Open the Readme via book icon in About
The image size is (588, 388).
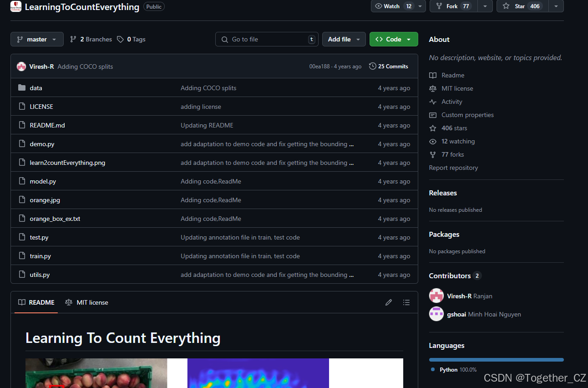(x=432, y=75)
